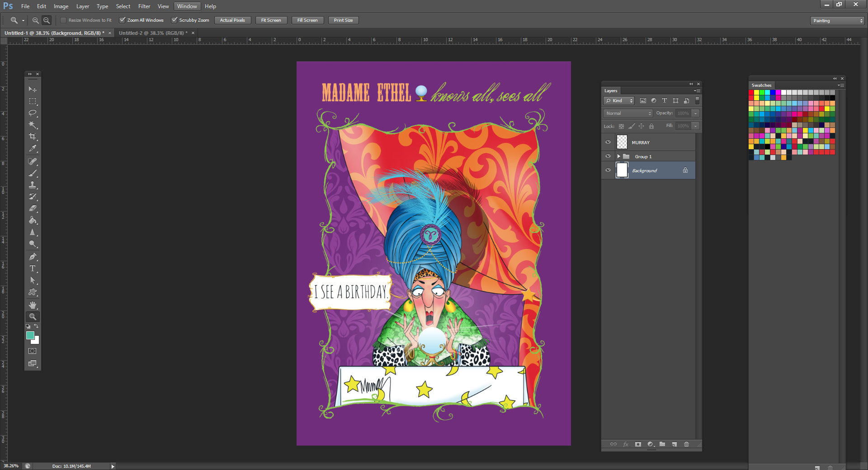Select the Custom Shape tool
This screenshot has height=470, width=868.
(33, 292)
